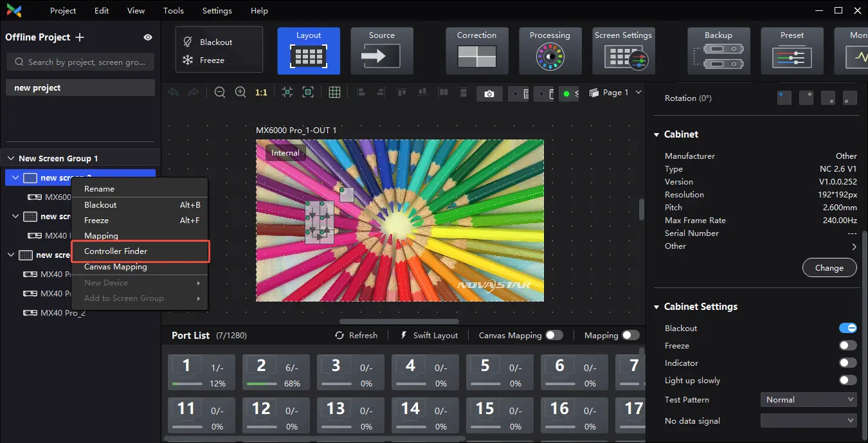Screen dimensions: 868x443
Task: Toggle Mapping switch in Port List bar
Action: click(631, 335)
